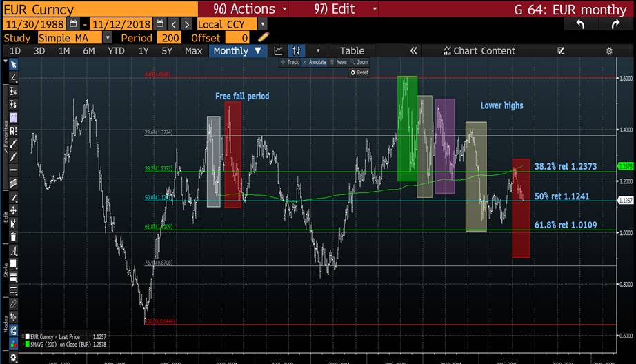Open the chart type dropdown arrow

coord(318,51)
